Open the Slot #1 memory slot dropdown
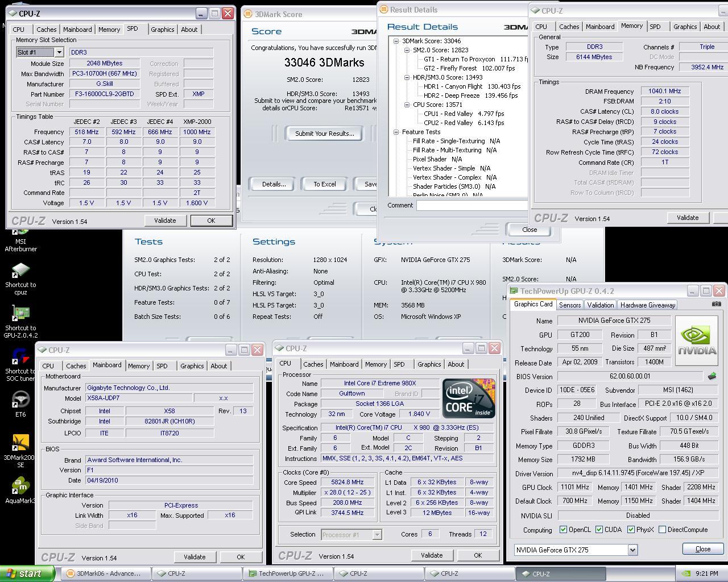Screen dimensions: 728x582 59,52
